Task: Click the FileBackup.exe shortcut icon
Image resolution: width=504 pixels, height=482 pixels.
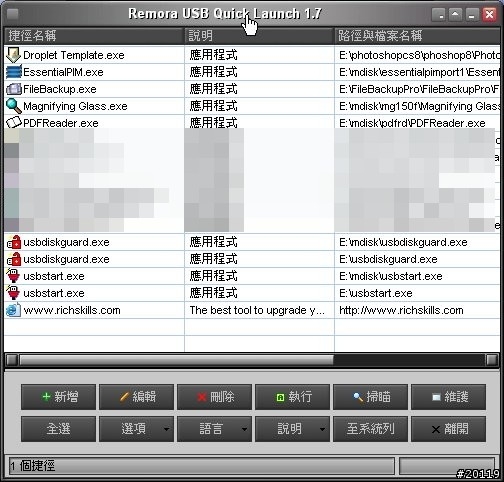Action: (13, 89)
